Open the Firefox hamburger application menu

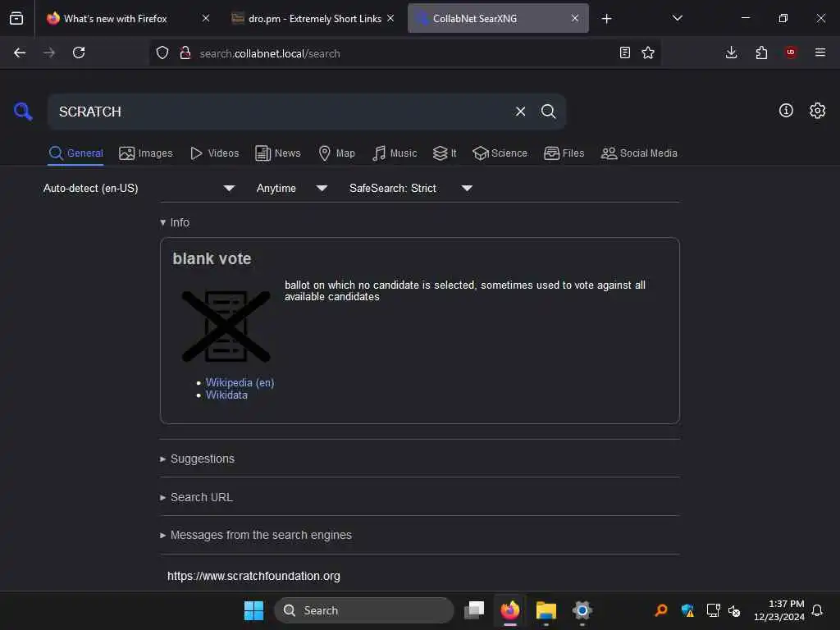[x=820, y=52]
